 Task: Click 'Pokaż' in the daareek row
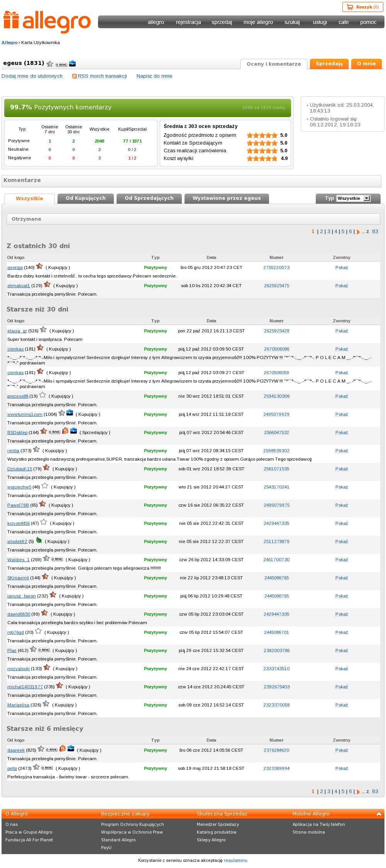[342, 750]
